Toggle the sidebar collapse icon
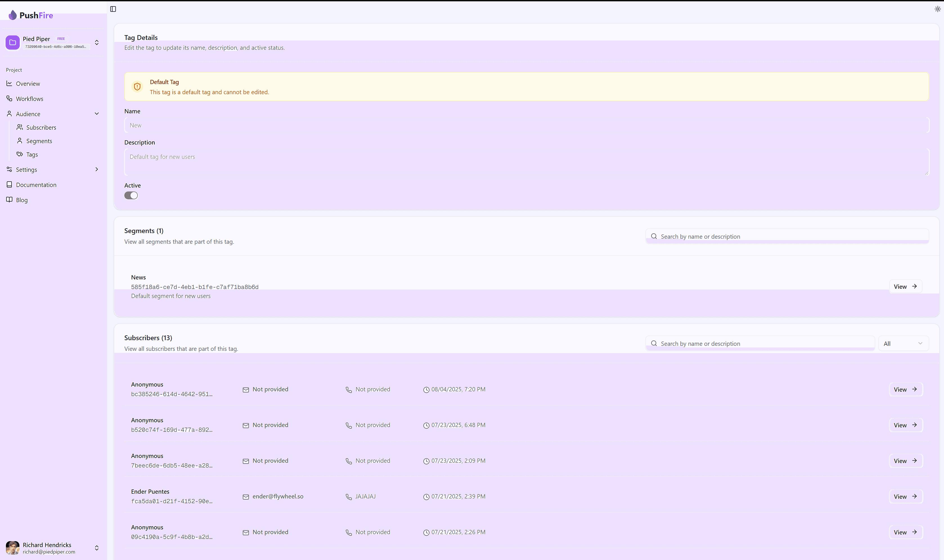944x560 pixels. click(113, 9)
